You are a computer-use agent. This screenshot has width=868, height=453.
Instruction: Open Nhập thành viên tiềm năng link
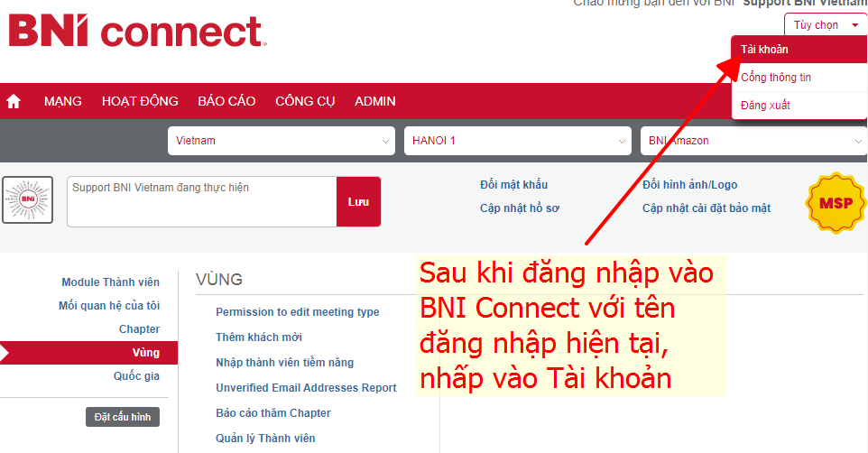(x=284, y=363)
